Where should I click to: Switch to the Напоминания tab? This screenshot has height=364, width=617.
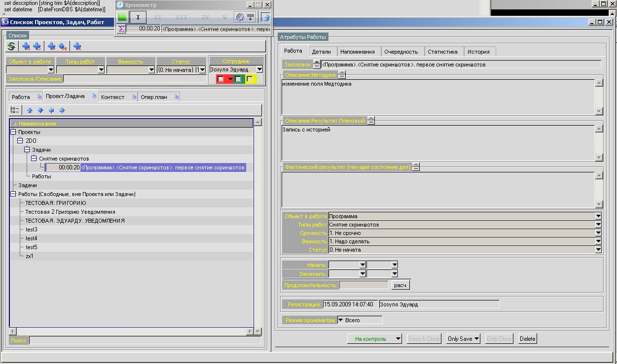point(358,52)
